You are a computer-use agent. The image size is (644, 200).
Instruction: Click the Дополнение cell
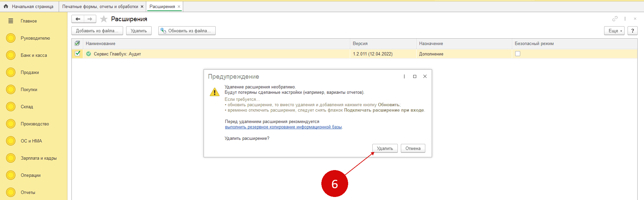[464, 54]
